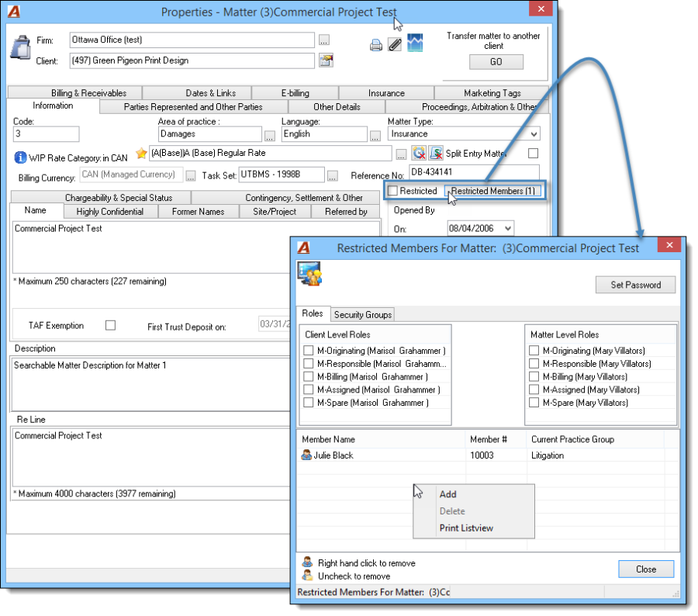Open the Security Groups tab
Viewport: 698px width, 616px height.
363,314
